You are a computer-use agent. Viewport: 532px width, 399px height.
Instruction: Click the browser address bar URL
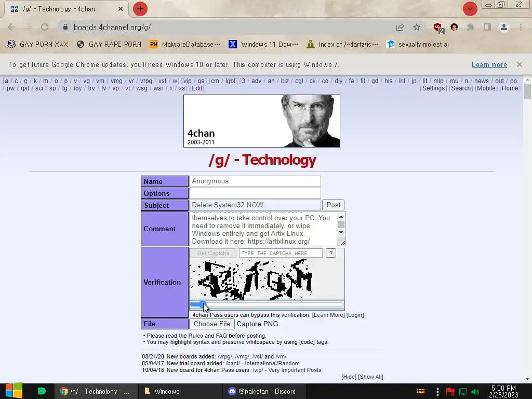[x=112, y=27]
